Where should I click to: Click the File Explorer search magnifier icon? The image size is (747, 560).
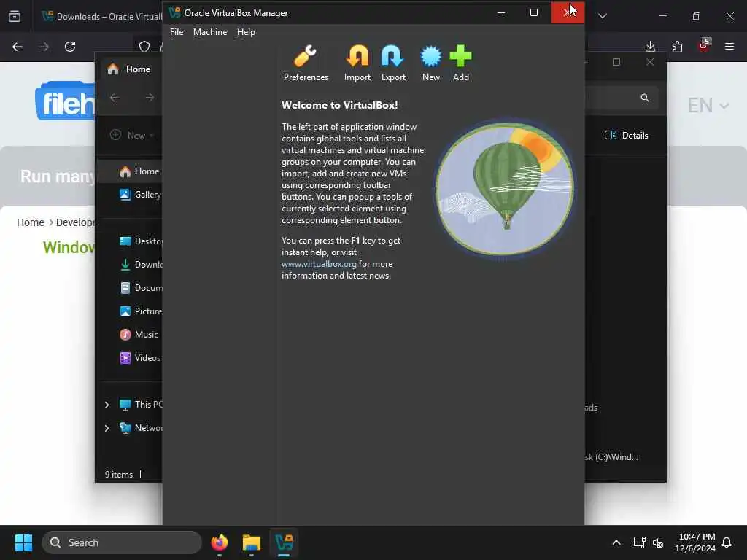click(645, 98)
